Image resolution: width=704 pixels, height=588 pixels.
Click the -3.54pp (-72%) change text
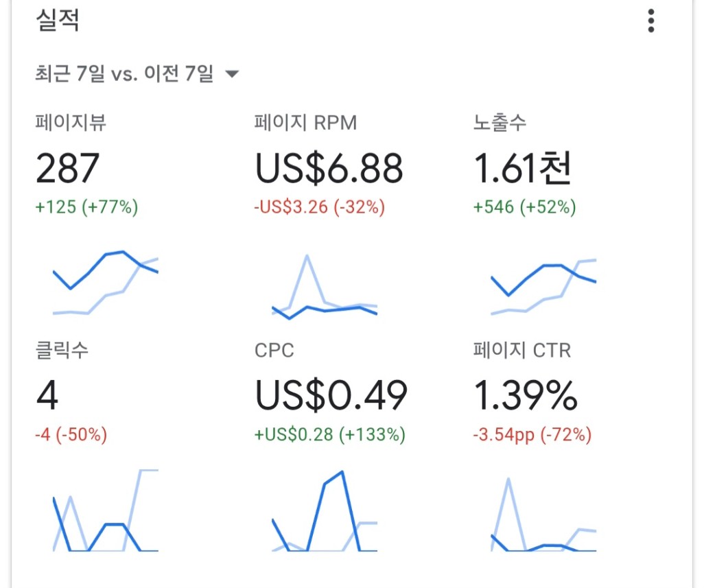tap(532, 434)
